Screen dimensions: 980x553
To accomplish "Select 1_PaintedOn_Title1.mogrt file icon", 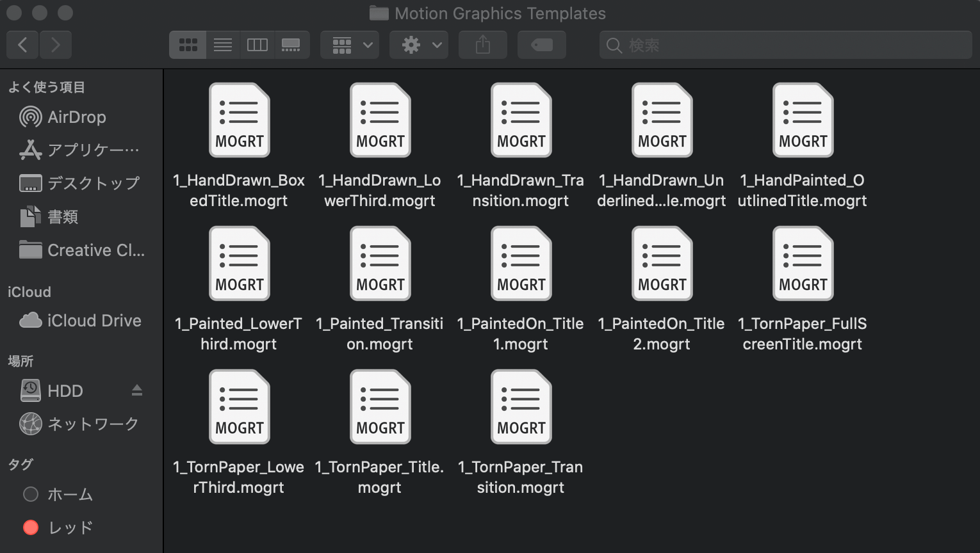I will (x=521, y=264).
